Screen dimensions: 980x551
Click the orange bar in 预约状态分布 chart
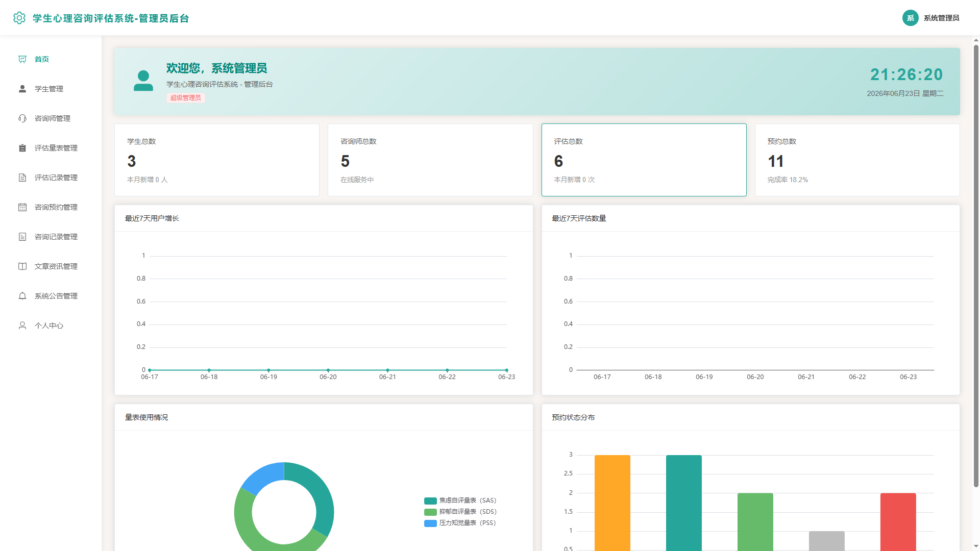pyautogui.click(x=612, y=503)
